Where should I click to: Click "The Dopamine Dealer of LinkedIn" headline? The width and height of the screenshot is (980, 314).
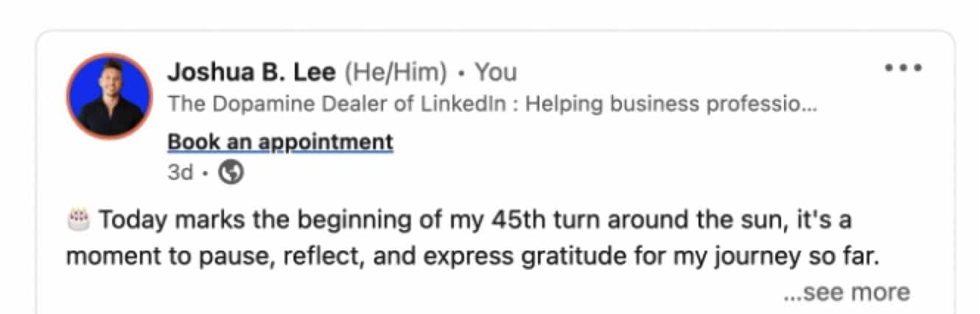pos(337,104)
